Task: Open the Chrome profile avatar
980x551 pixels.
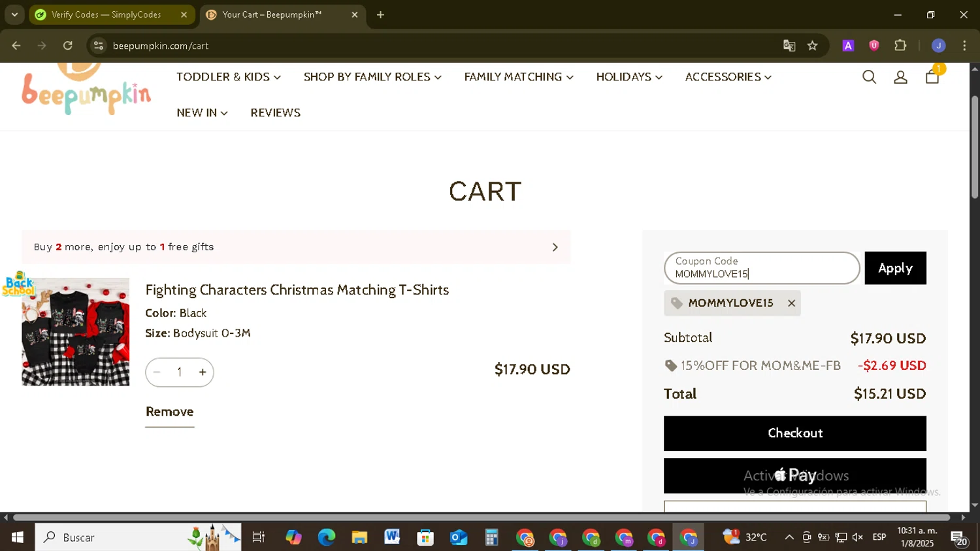Action: (938, 46)
